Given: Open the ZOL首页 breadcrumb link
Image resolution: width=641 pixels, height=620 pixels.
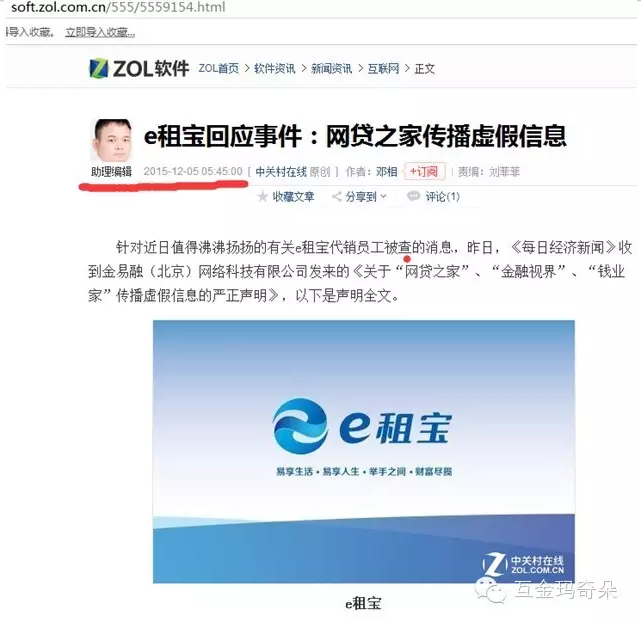Looking at the screenshot, I should (219, 68).
